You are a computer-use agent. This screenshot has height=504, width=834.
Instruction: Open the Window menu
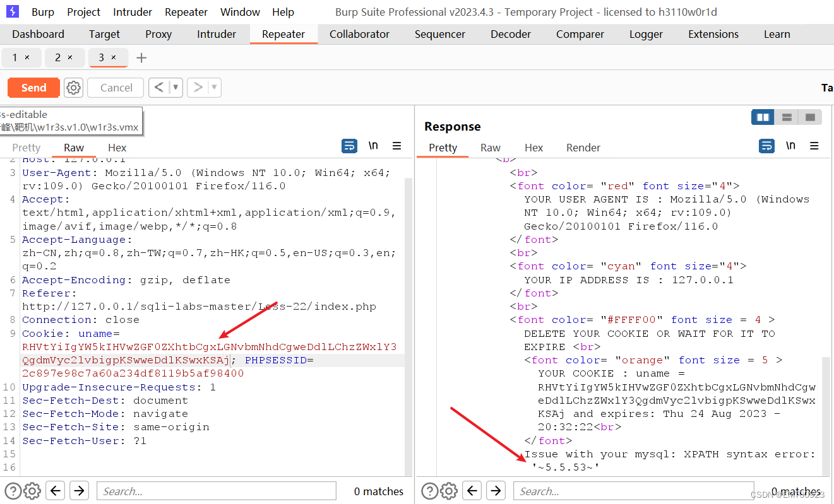pos(240,12)
